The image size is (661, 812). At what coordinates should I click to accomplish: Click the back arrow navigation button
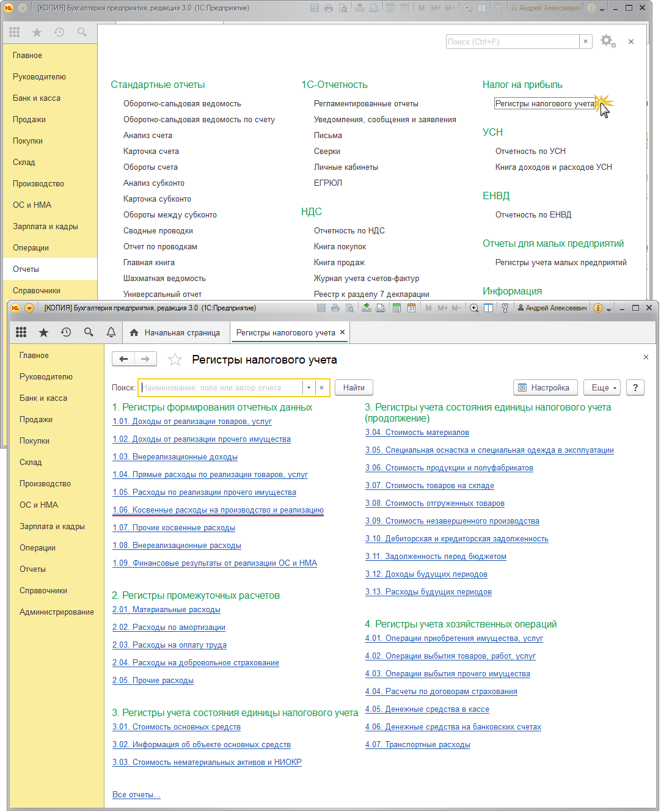click(x=123, y=359)
